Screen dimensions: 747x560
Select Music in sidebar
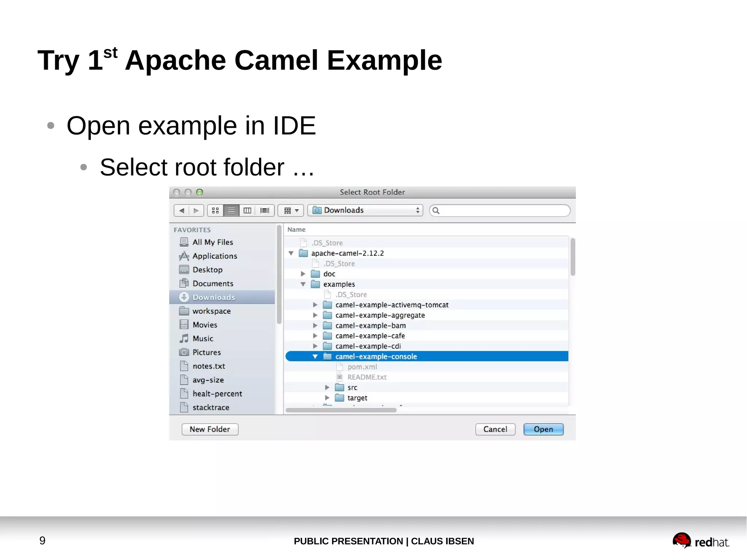(222, 339)
